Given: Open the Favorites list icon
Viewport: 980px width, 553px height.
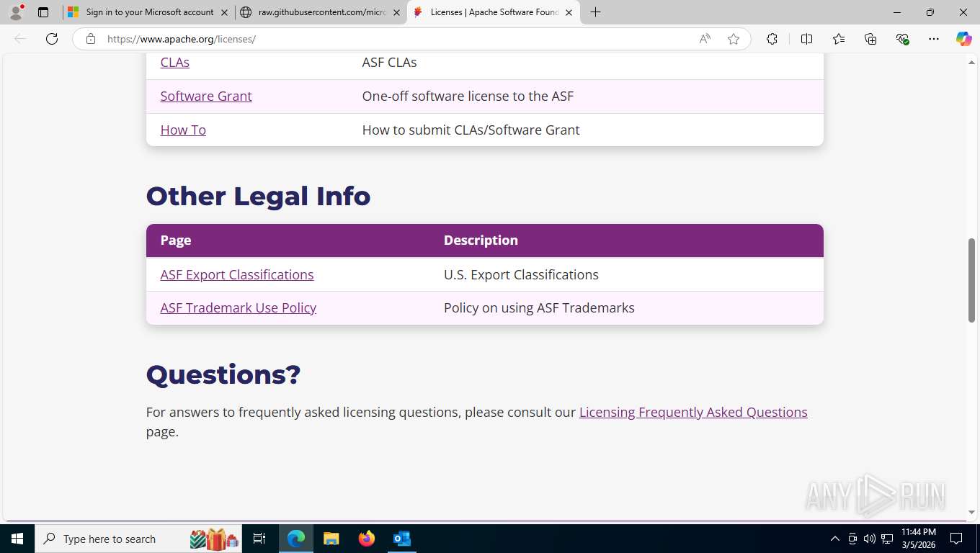Looking at the screenshot, I should (839, 39).
